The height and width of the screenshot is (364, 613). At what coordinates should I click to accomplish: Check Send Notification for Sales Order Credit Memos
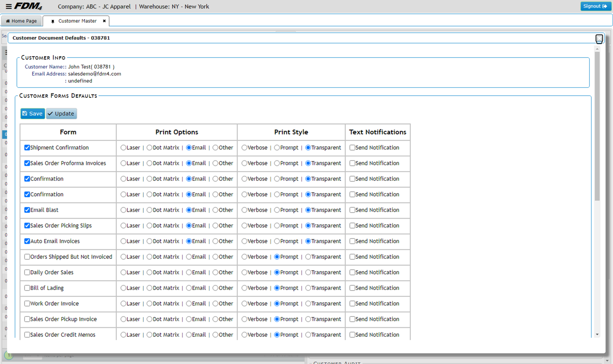[x=352, y=335]
